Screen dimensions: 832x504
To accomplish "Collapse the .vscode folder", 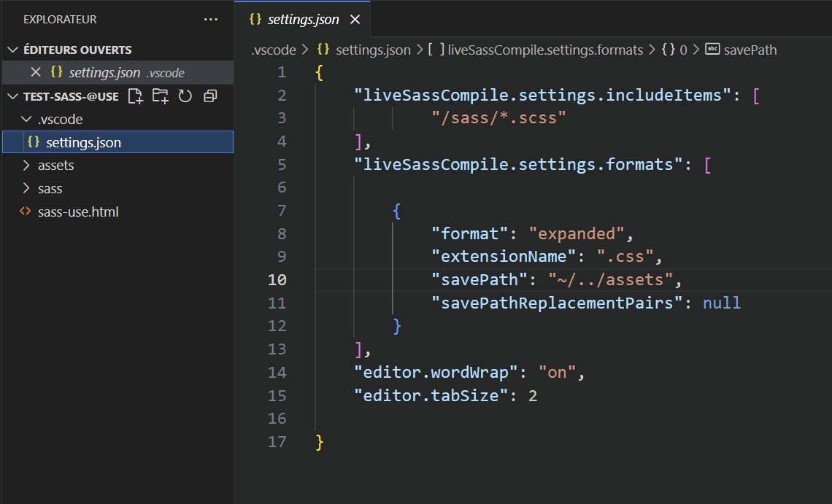I will [x=26, y=119].
